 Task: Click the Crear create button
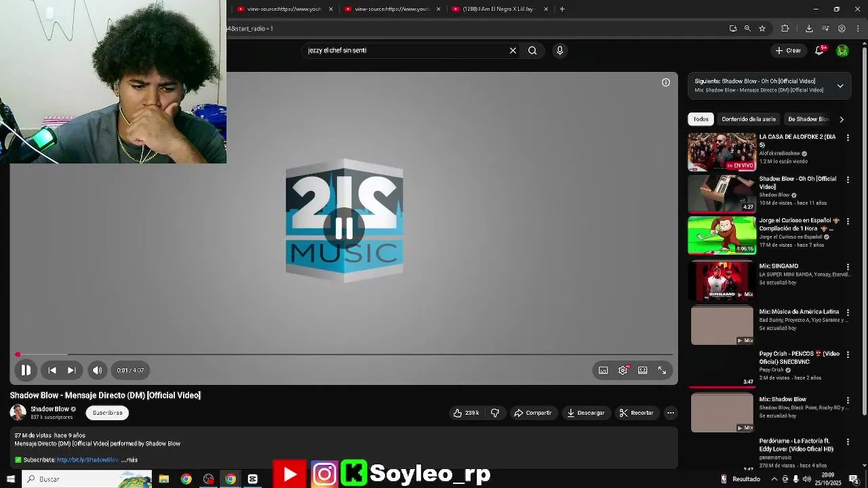pos(789,50)
